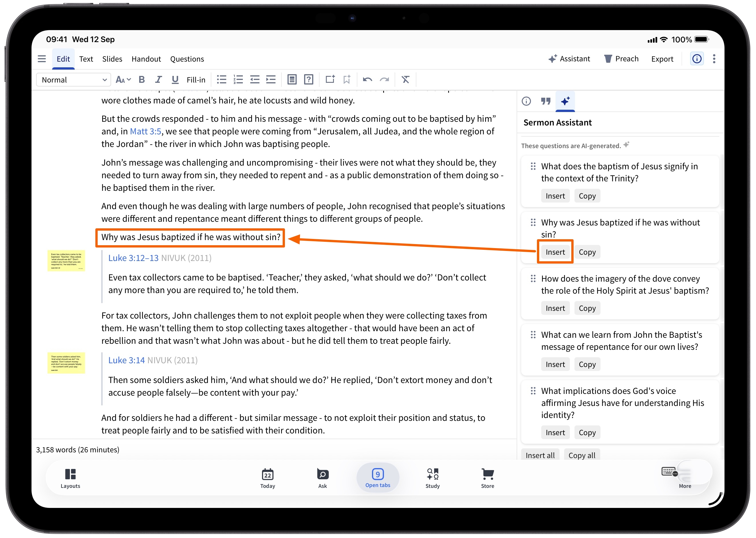Open the Ask tool
This screenshot has height=538, width=756.
point(322,479)
